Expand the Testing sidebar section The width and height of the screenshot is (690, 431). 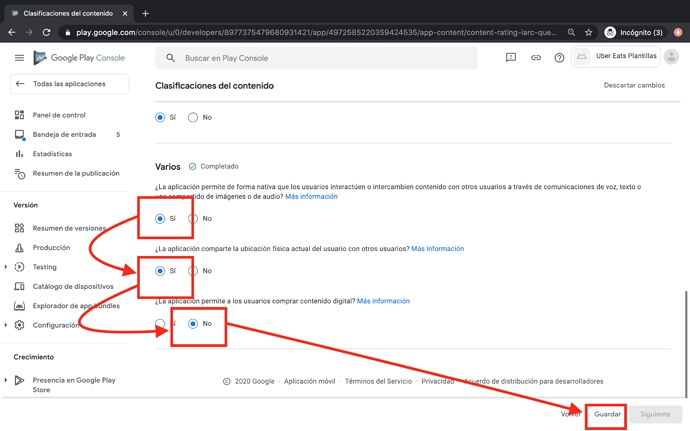click(7, 267)
